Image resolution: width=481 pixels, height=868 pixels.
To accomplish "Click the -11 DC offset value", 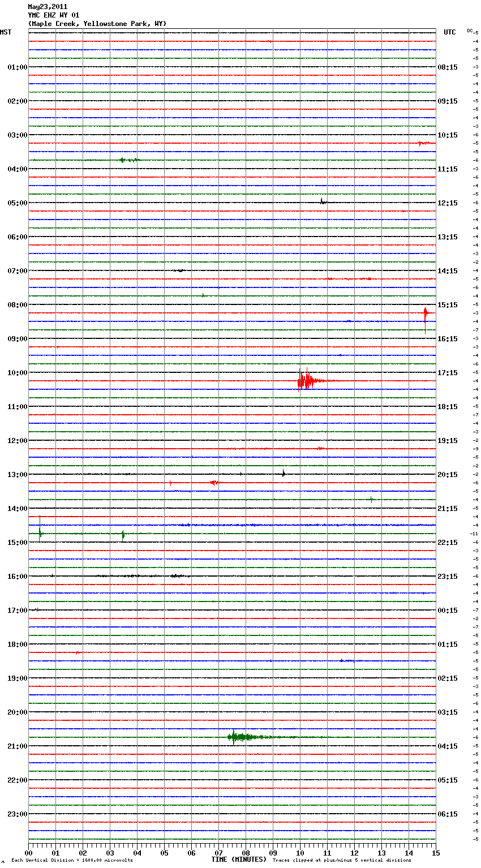I will pyautogui.click(x=474, y=534).
